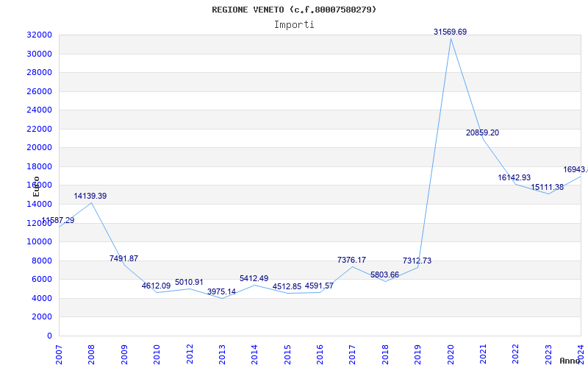Click the year 2014 axis label
The height and width of the screenshot is (368, 588).
[x=254, y=355]
